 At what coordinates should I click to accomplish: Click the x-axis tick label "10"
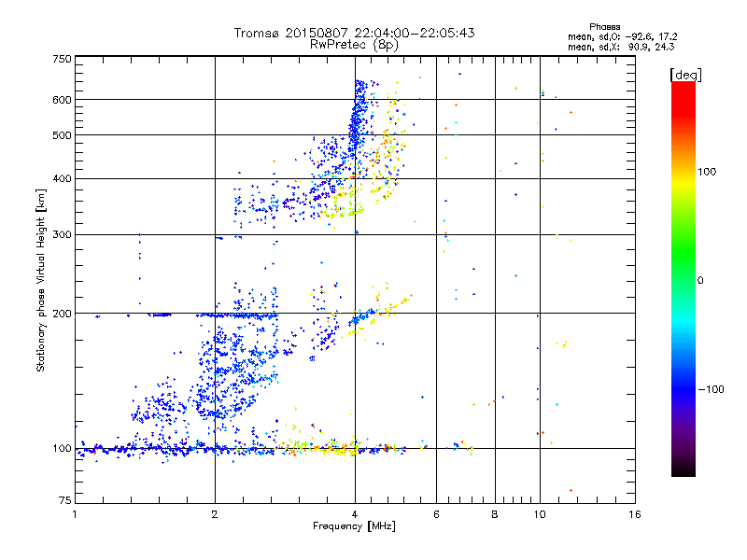(540, 514)
